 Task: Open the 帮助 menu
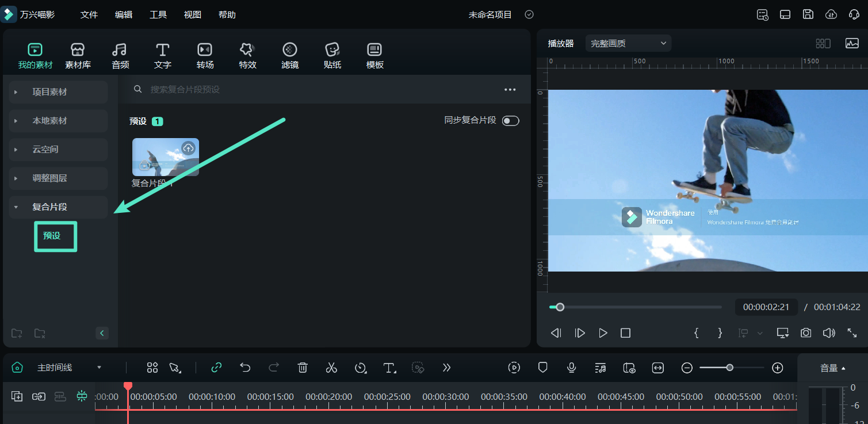point(227,14)
